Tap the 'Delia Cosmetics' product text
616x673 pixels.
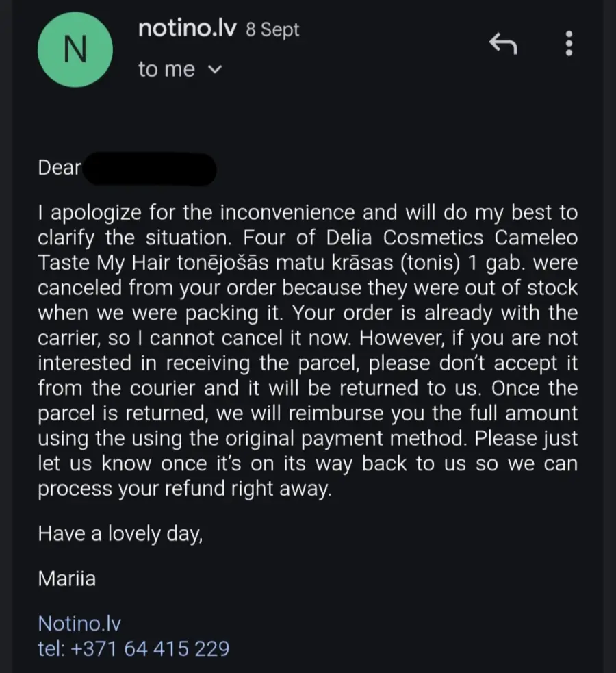coord(405,238)
